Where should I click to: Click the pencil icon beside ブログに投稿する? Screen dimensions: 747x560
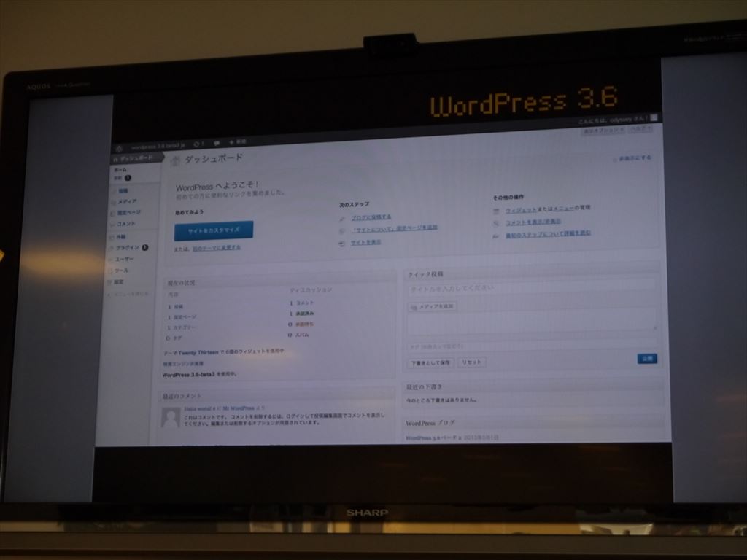(x=342, y=219)
